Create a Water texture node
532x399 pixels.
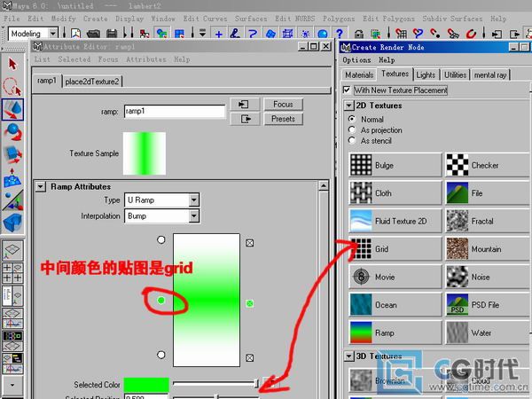(x=487, y=332)
